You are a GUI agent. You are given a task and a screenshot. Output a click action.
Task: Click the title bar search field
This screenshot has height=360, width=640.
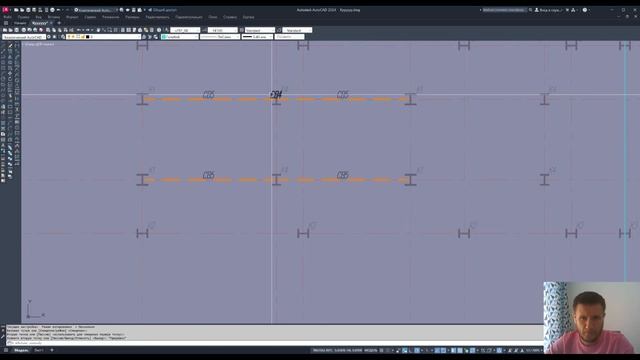[504, 10]
